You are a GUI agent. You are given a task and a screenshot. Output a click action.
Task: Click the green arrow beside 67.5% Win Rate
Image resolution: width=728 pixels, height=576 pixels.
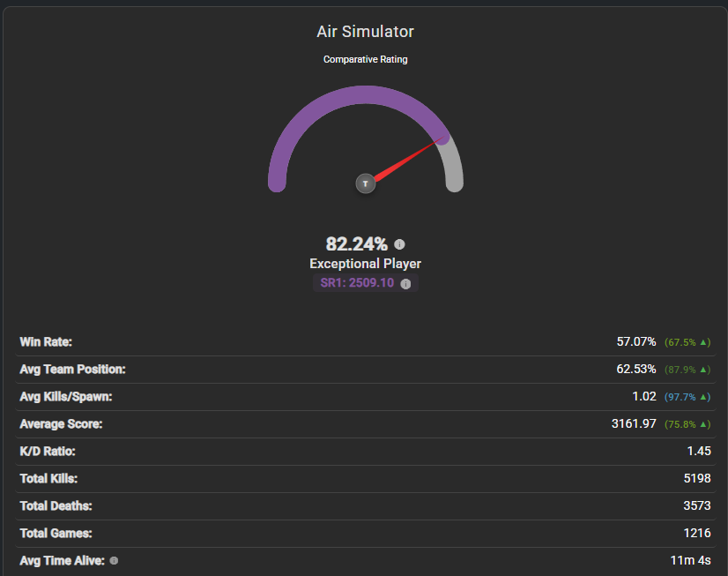click(703, 342)
